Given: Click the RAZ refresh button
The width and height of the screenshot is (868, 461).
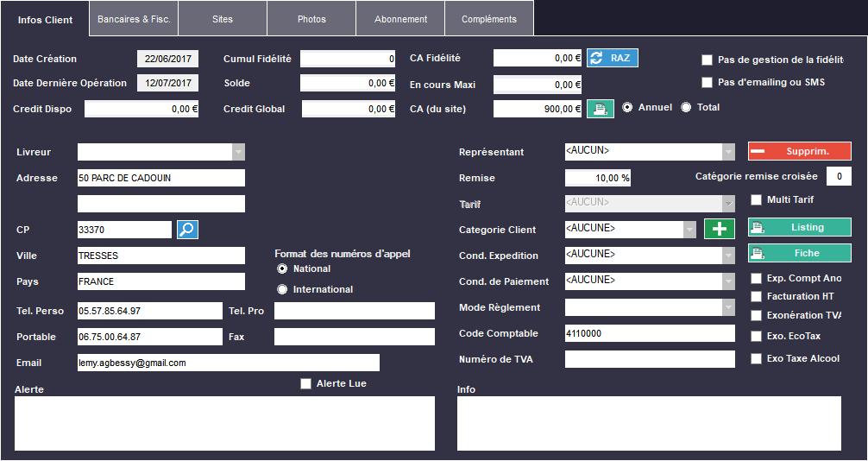Looking at the screenshot, I should click(613, 58).
